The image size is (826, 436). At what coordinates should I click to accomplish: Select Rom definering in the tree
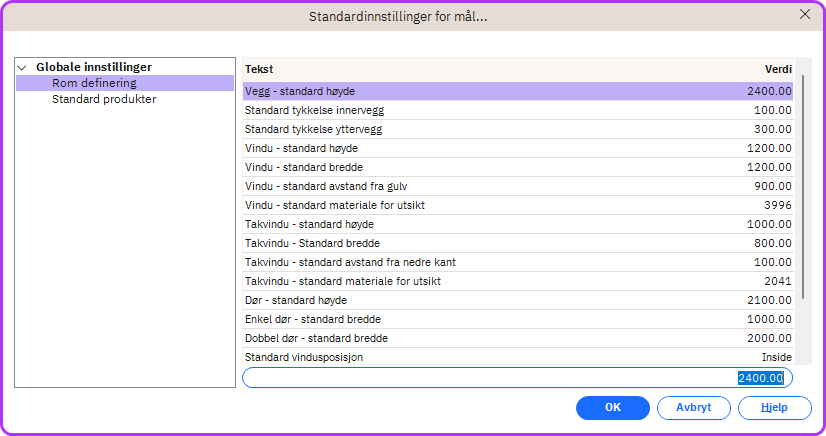coord(94,83)
